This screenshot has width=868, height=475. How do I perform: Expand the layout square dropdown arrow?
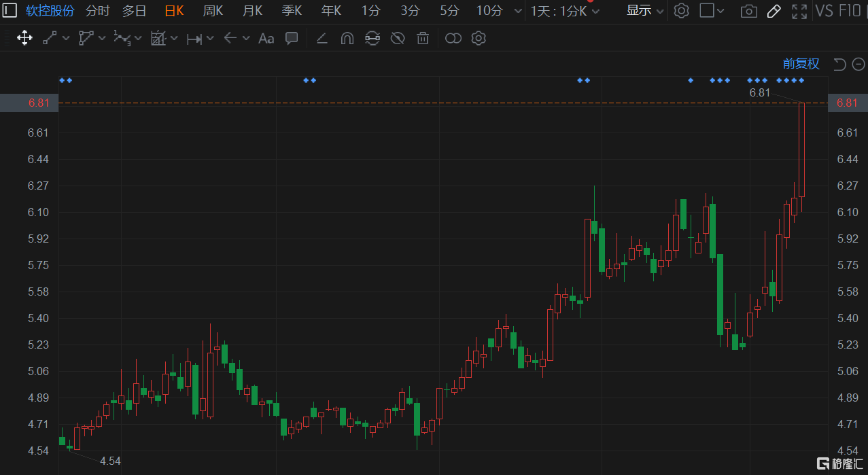(x=721, y=11)
